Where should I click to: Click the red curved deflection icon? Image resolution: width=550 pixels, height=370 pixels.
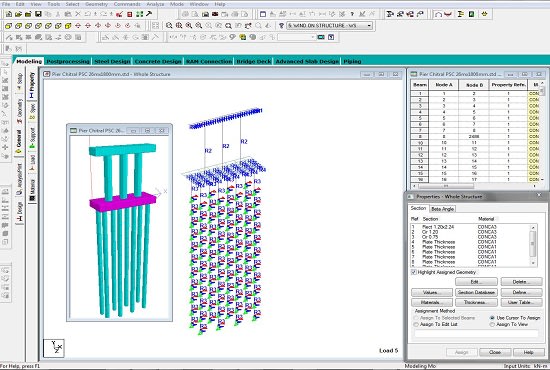(x=448, y=14)
